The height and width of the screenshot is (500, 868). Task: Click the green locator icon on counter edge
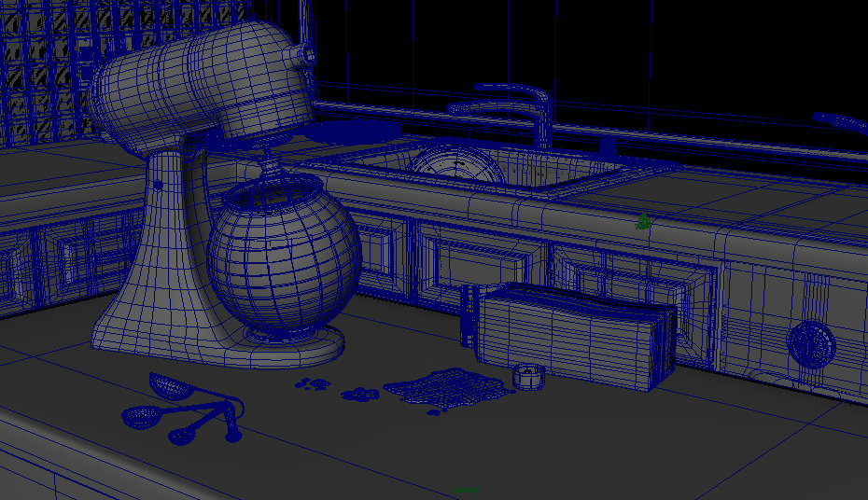tap(643, 222)
